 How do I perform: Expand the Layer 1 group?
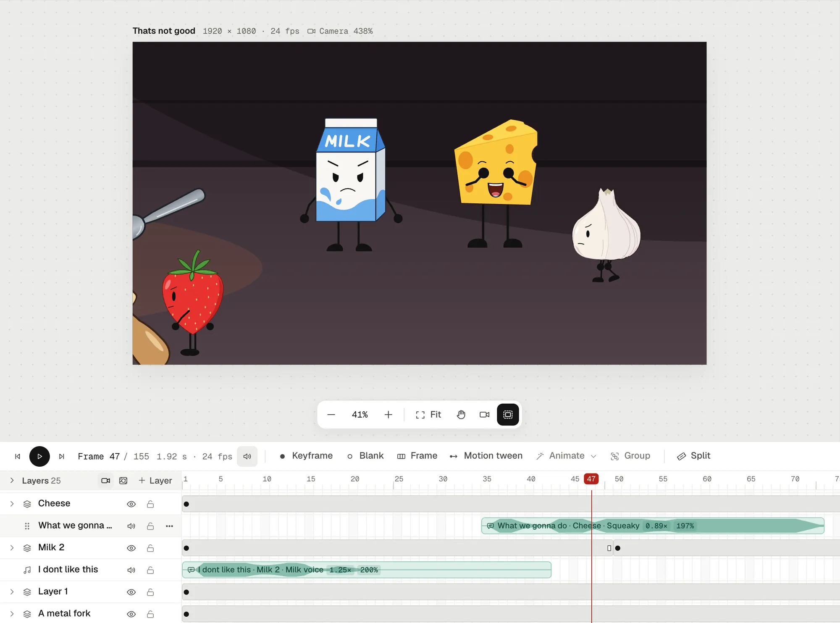pyautogui.click(x=12, y=592)
